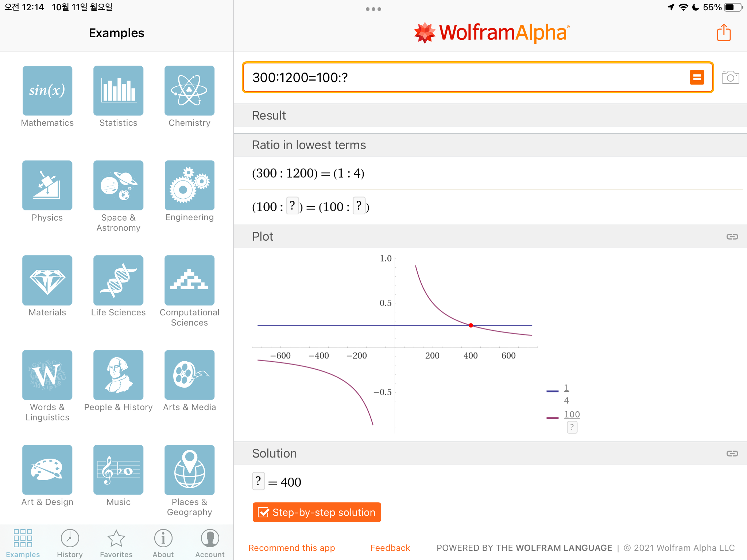Open the Chemistry examples category
The width and height of the screenshot is (747, 560).
click(189, 91)
